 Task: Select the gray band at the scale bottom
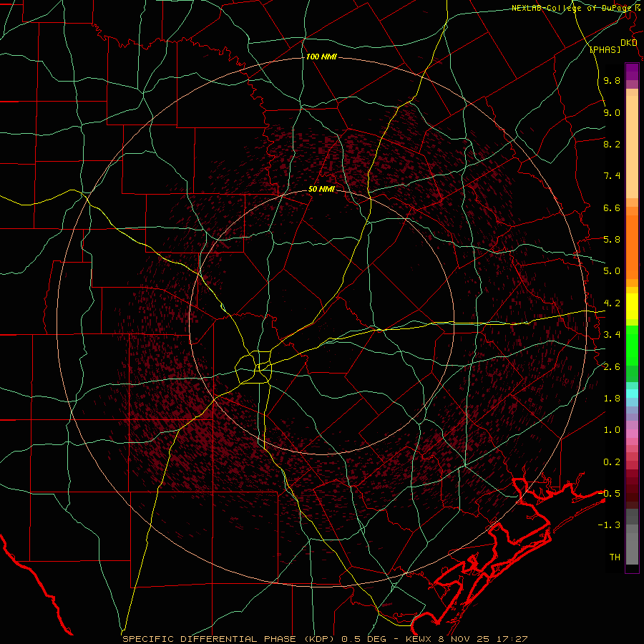[x=632, y=537]
